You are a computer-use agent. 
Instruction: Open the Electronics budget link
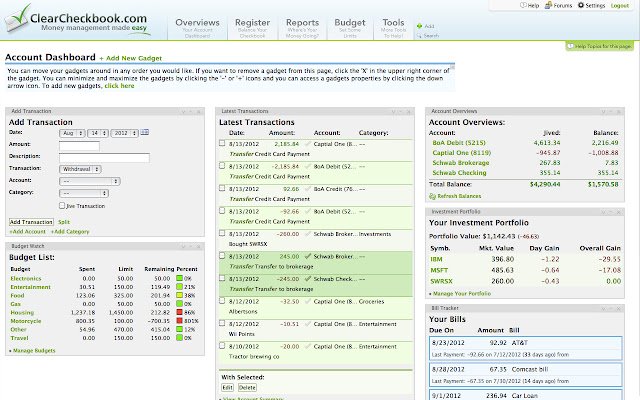(x=26, y=278)
